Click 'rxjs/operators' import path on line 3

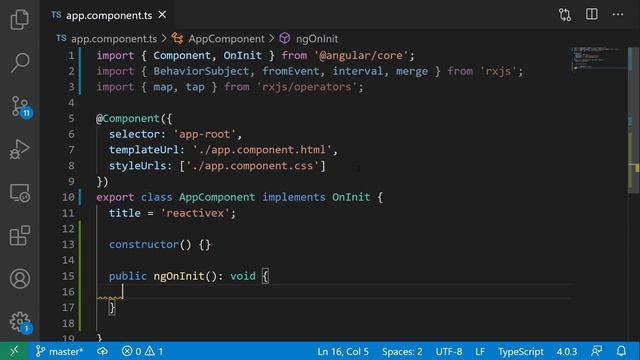(307, 87)
